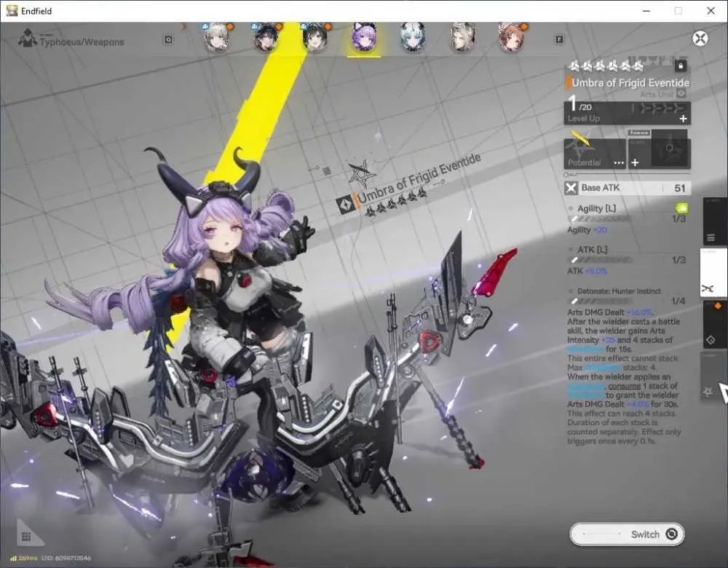The width and height of the screenshot is (728, 568).
Task: Open the three-dots menu on Potential
Action: tap(619, 162)
